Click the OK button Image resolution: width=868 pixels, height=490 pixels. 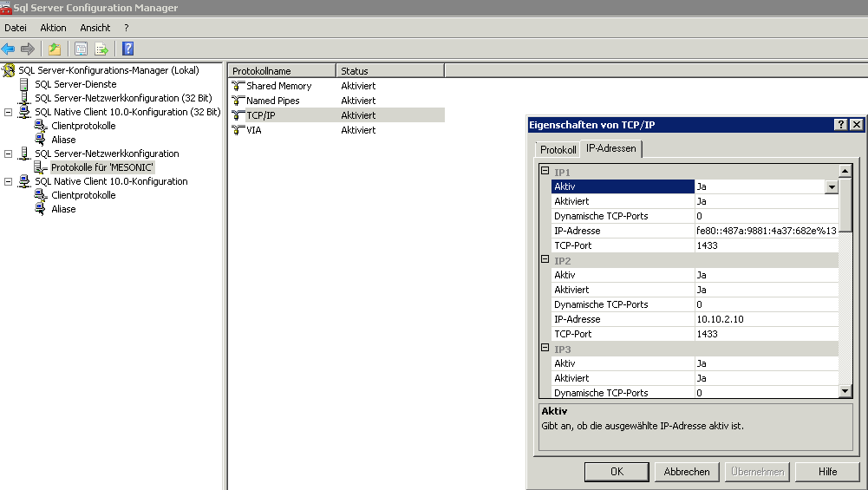[x=617, y=472]
